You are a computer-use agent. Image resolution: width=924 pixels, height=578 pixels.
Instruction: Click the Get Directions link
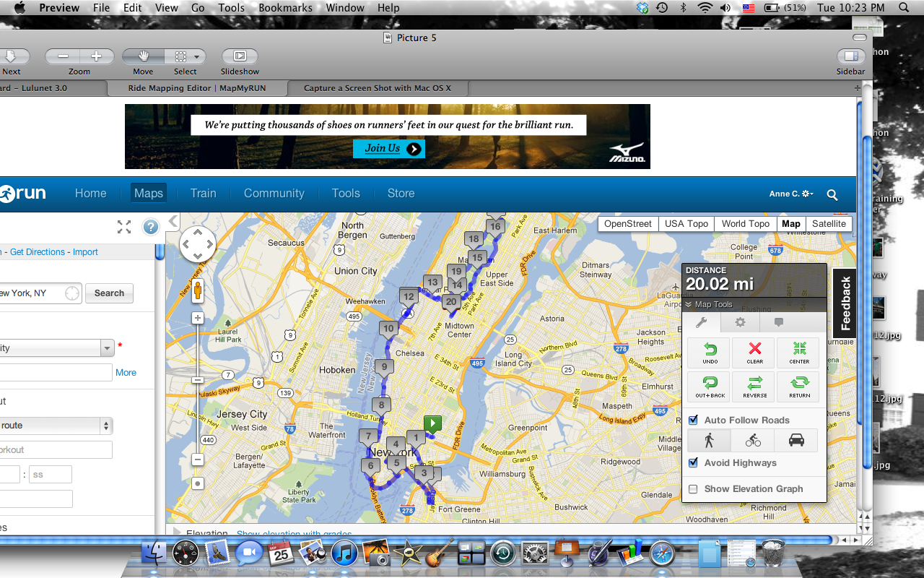click(x=38, y=252)
